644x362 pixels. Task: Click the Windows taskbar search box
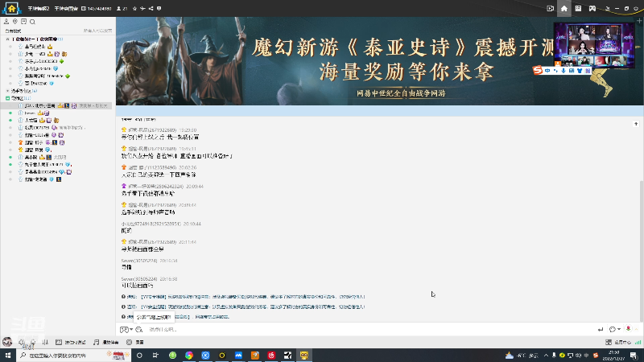[74, 355]
